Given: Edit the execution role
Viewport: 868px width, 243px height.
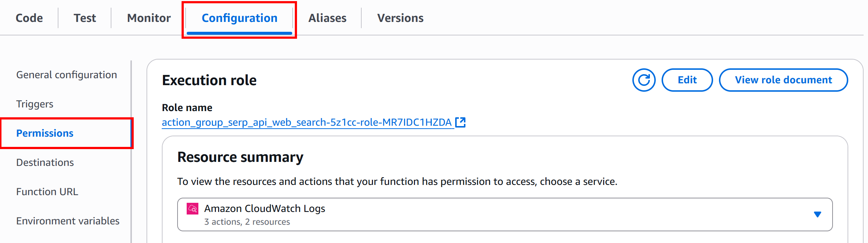Looking at the screenshot, I should coord(687,80).
